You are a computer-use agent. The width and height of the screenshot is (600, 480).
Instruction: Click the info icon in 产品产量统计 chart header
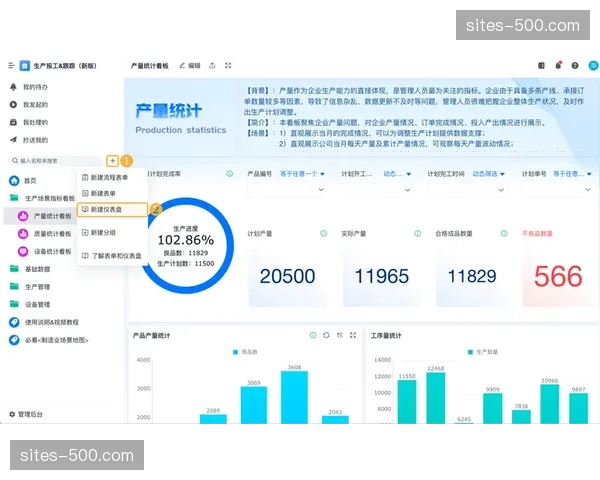pos(313,335)
